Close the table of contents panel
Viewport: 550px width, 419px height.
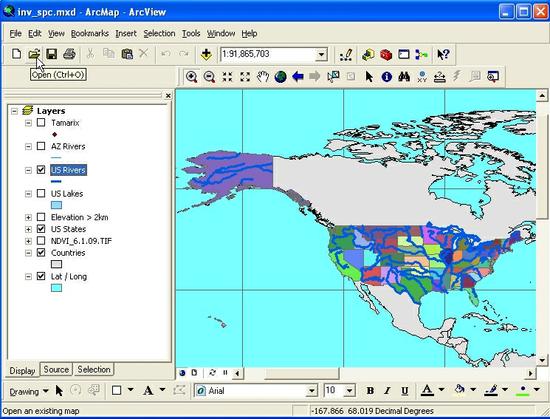pyautogui.click(x=168, y=95)
